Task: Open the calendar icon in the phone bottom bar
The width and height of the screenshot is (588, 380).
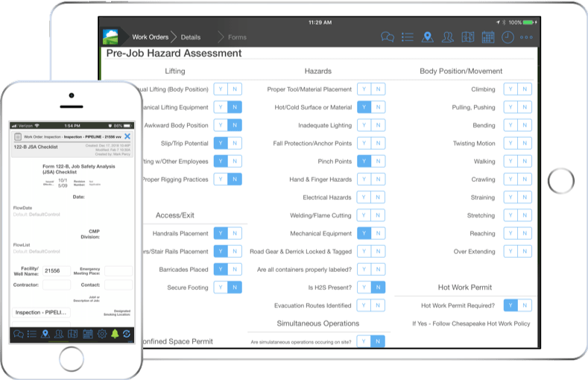Action: [x=88, y=334]
